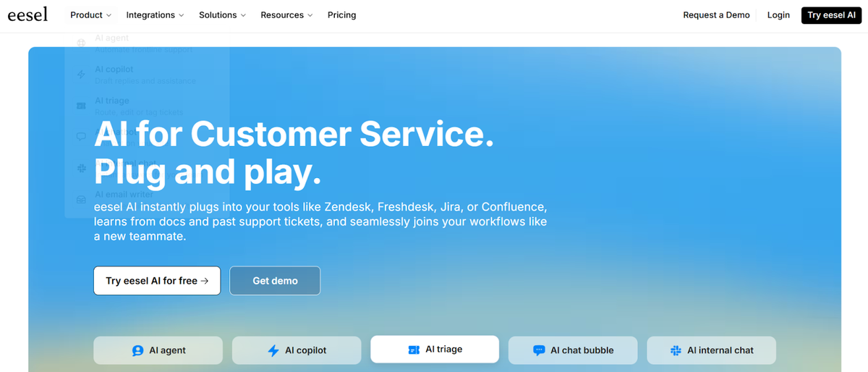Click the Login link
Screen dimensions: 868x372
[778, 14]
